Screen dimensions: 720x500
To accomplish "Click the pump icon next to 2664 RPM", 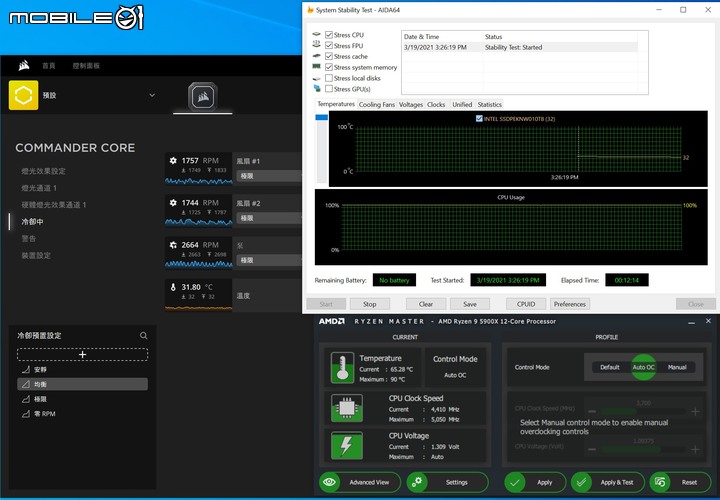I will click(173, 245).
